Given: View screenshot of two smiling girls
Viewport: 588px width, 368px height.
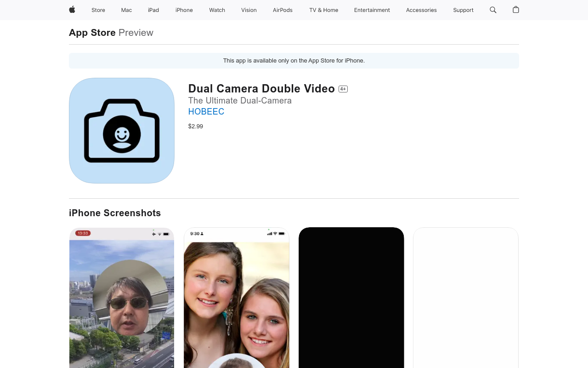Looking at the screenshot, I should tap(237, 298).
